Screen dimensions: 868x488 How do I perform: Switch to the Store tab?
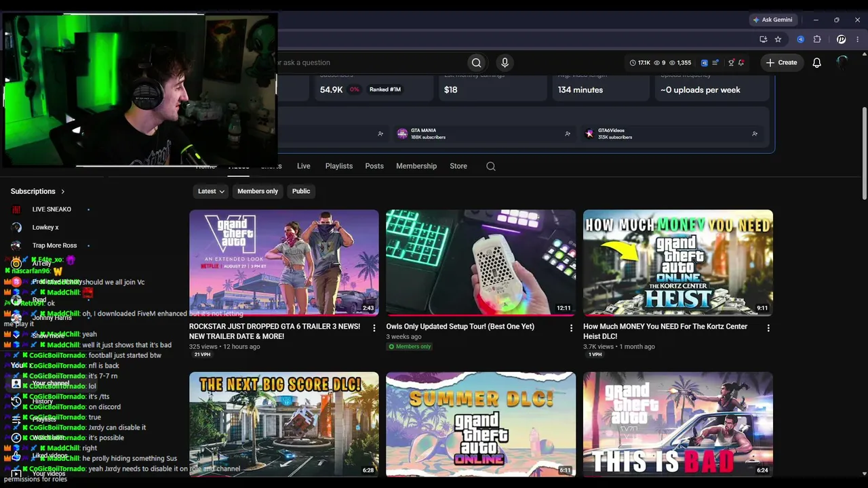[x=458, y=166]
